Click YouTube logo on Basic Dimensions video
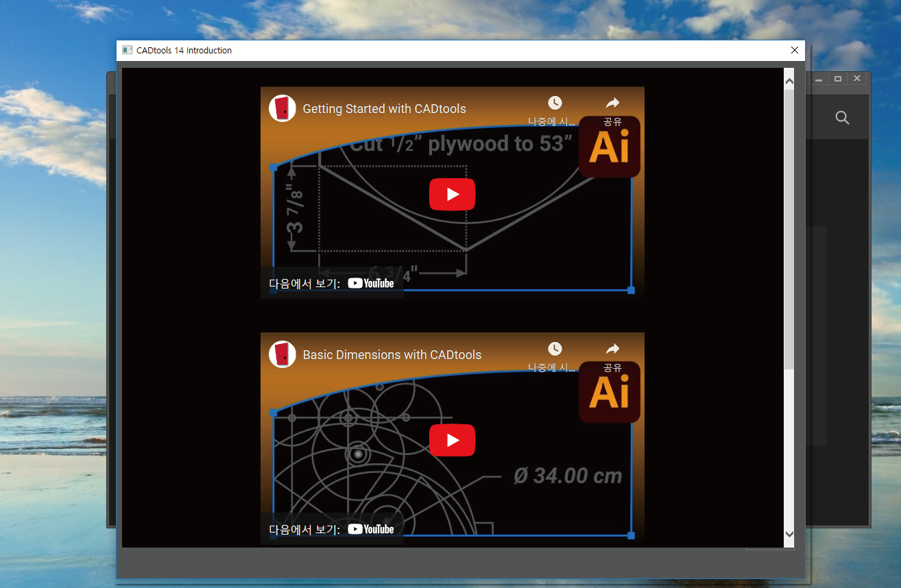This screenshot has height=588, width=901. [x=371, y=529]
